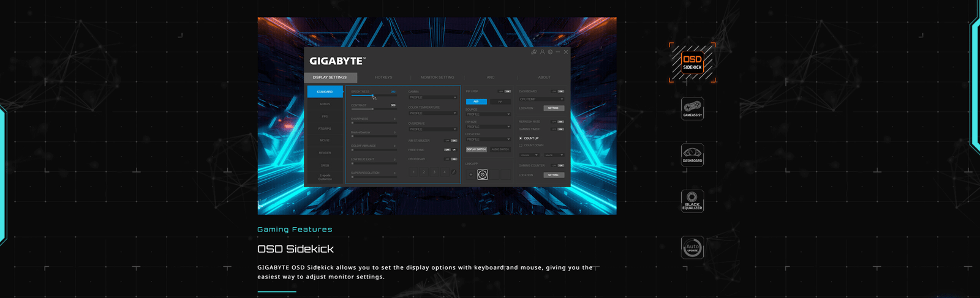This screenshot has height=298, width=980.
Task: Select the OSD Sidekick feature icon
Action: tap(692, 62)
